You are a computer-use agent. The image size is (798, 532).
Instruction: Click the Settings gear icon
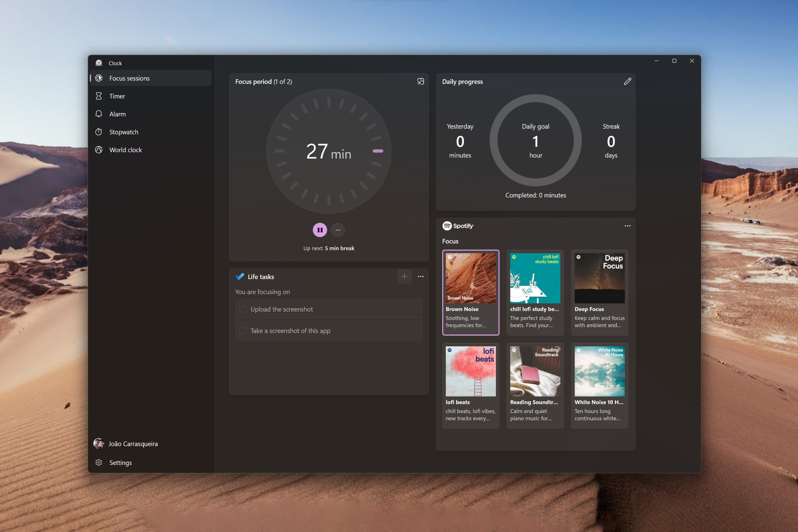[x=99, y=463]
